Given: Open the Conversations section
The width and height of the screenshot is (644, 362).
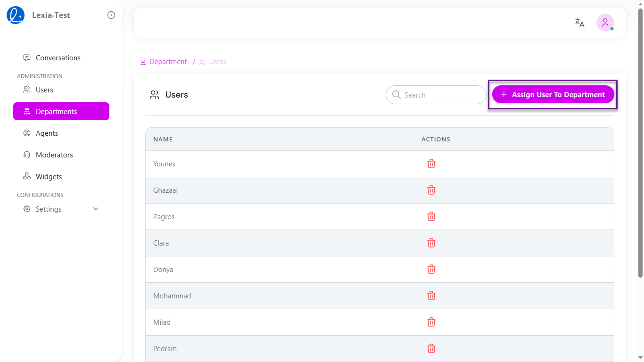Looking at the screenshot, I should [x=58, y=58].
